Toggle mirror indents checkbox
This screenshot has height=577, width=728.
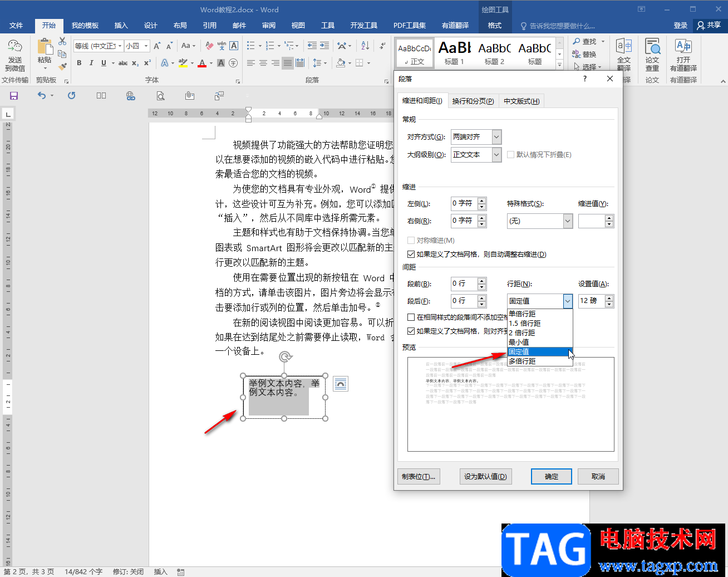pos(411,241)
